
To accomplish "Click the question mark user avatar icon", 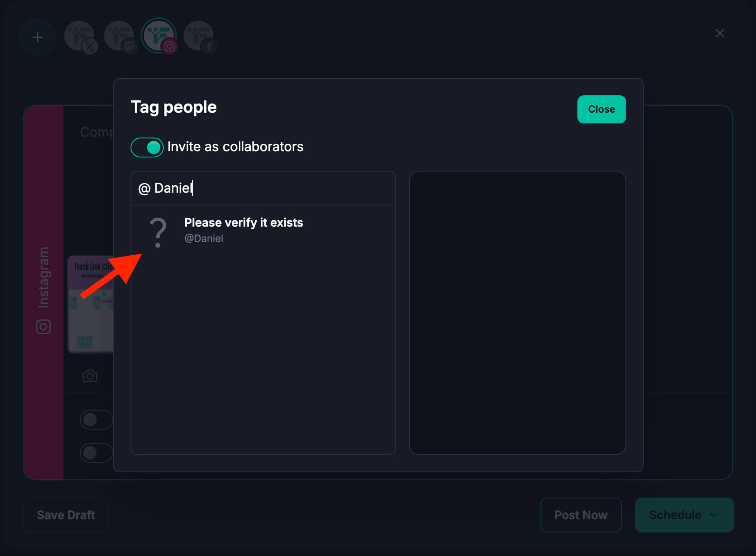I will click(158, 232).
